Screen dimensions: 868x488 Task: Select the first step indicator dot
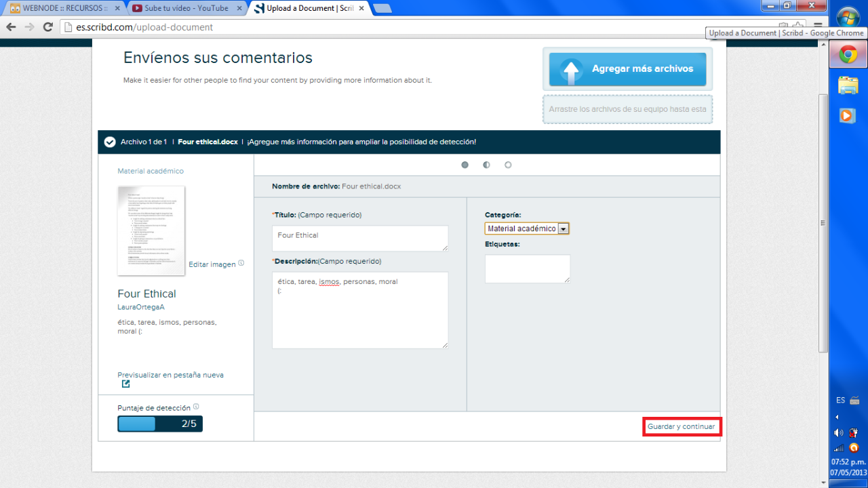tap(465, 165)
